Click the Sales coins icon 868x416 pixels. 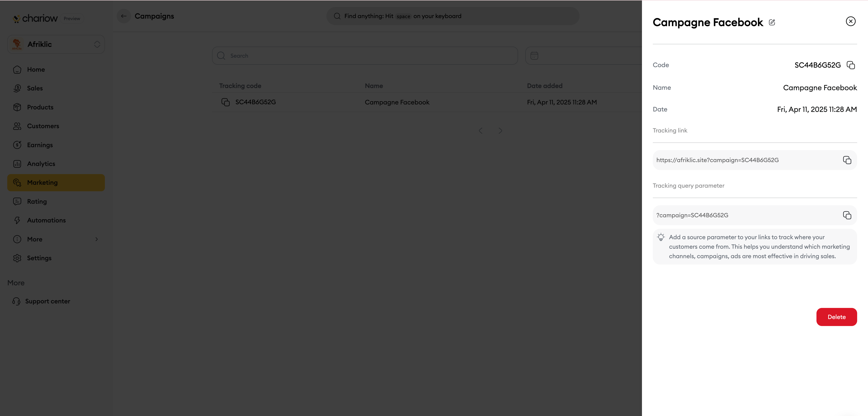click(x=17, y=88)
